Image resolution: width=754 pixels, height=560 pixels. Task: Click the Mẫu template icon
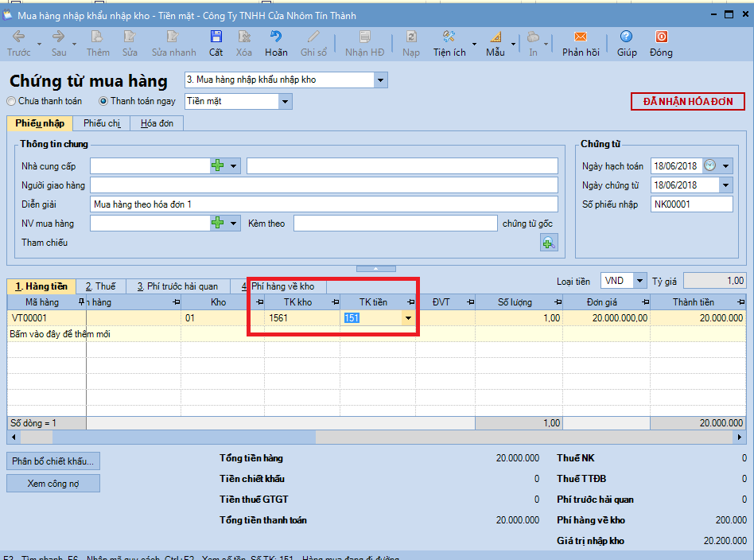495,37
